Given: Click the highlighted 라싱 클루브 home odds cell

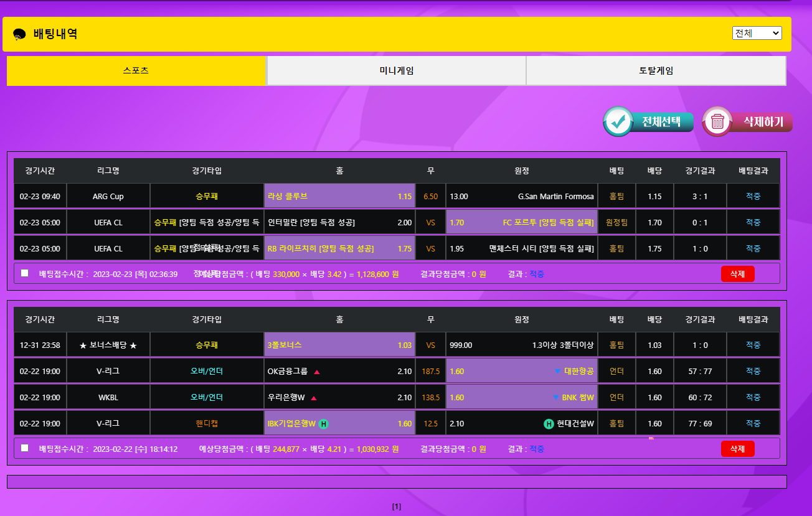Looking at the screenshot, I should [339, 196].
